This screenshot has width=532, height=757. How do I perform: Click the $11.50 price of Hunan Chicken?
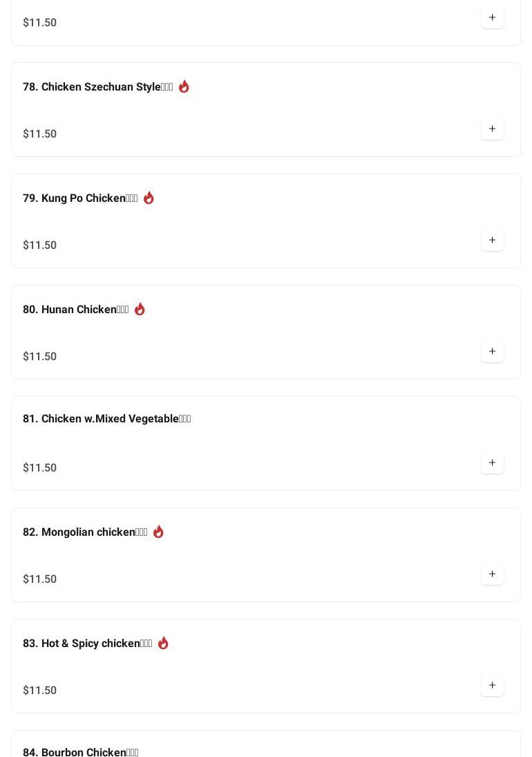coord(40,357)
